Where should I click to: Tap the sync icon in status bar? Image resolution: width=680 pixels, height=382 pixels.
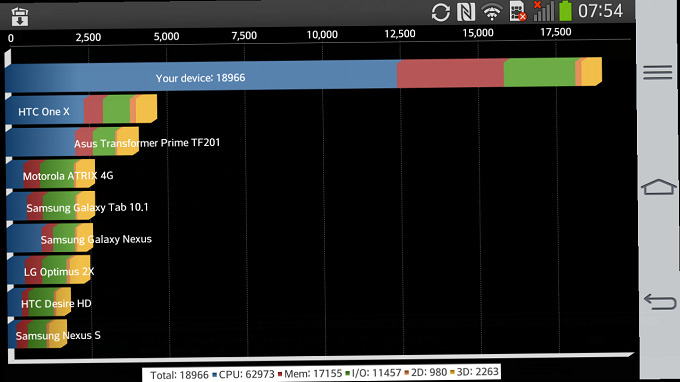441,12
